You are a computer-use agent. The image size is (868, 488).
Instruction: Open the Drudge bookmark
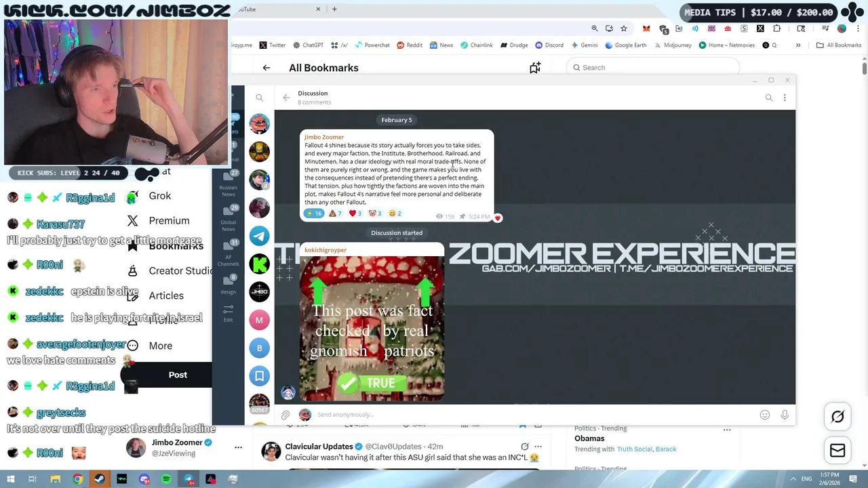514,45
